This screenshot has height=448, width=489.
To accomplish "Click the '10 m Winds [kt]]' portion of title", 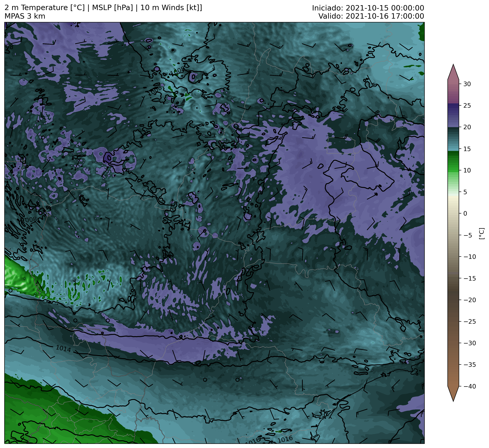I will [x=171, y=8].
